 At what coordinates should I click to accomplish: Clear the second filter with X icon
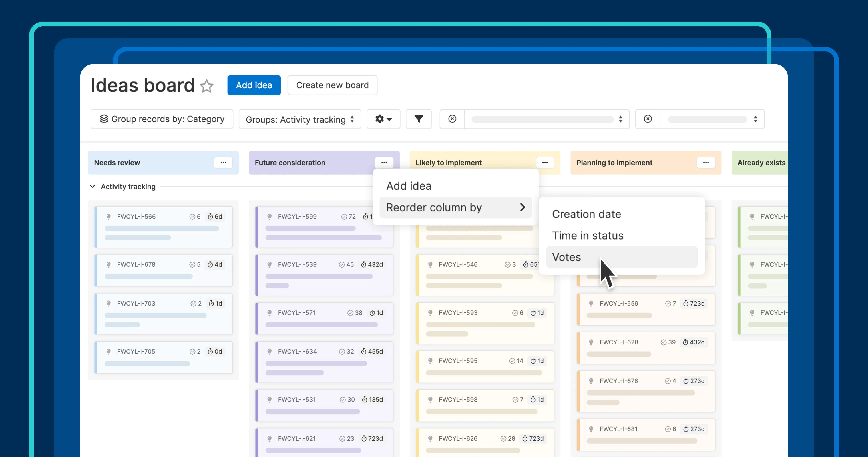(648, 119)
